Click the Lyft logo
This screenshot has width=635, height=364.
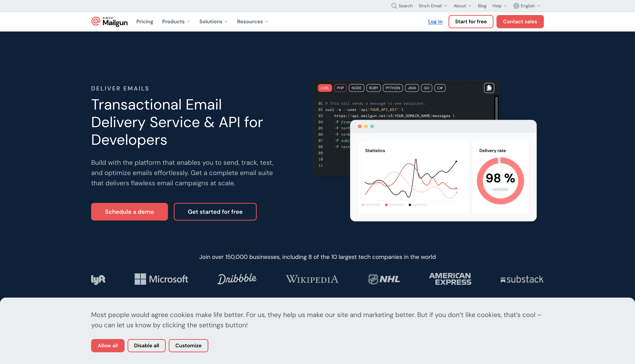click(x=98, y=279)
